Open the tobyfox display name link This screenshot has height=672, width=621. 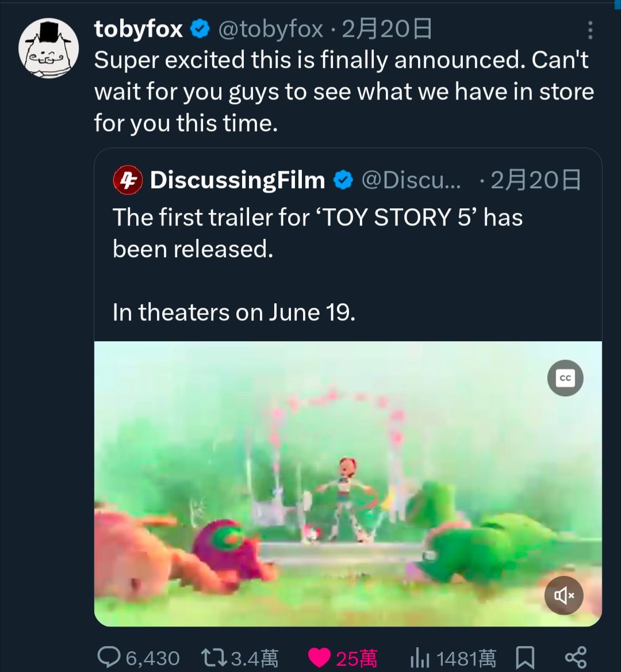(138, 29)
